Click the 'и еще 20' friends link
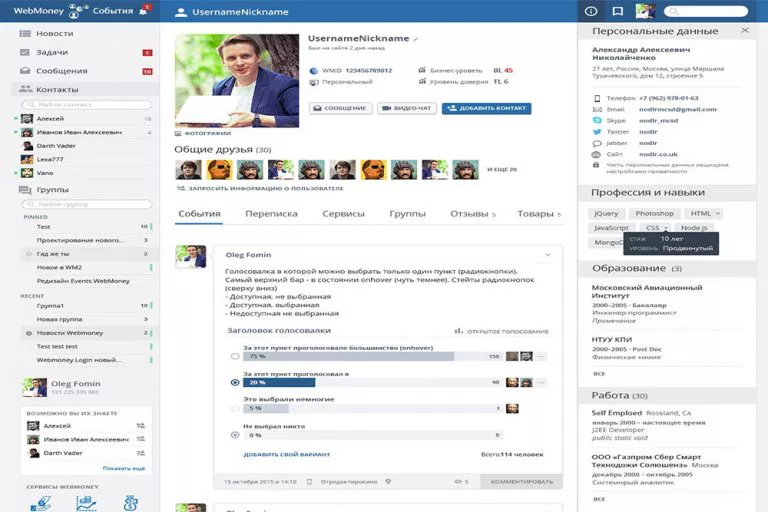The width and height of the screenshot is (768, 512). (502, 170)
